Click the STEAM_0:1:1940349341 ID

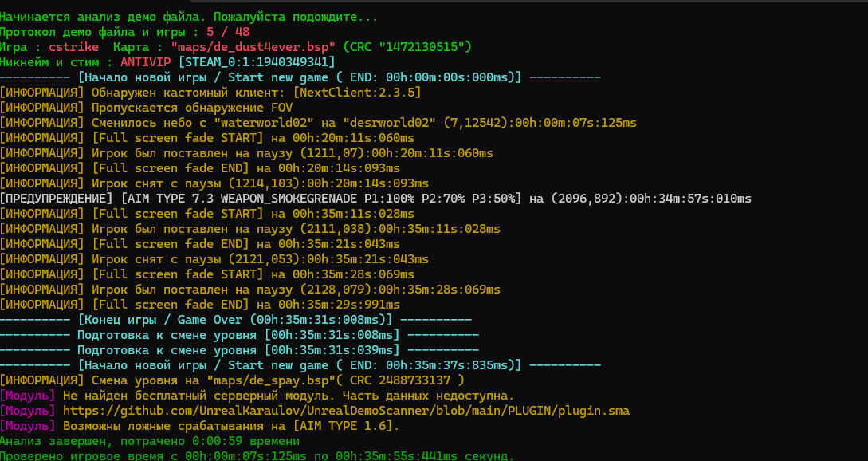(258, 62)
